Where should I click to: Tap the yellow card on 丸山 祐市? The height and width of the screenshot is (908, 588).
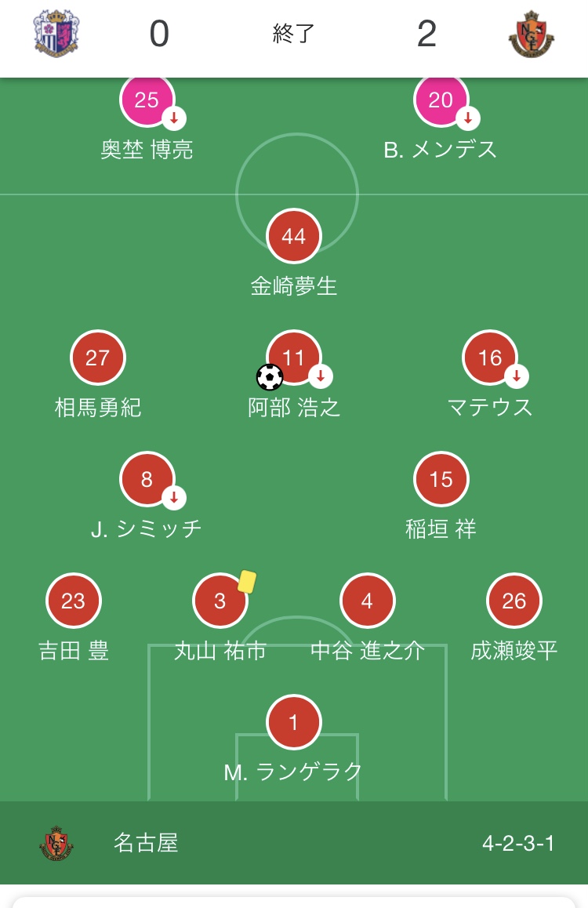tap(247, 581)
